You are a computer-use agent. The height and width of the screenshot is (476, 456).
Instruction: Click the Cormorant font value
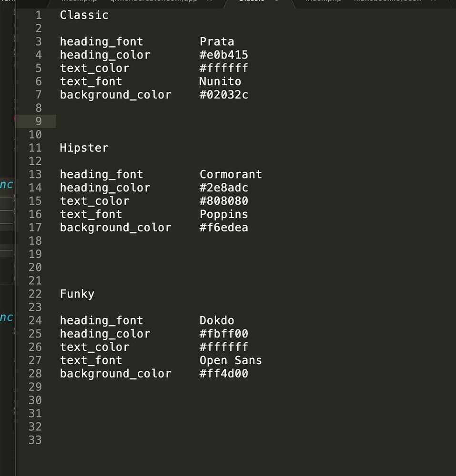point(231,174)
